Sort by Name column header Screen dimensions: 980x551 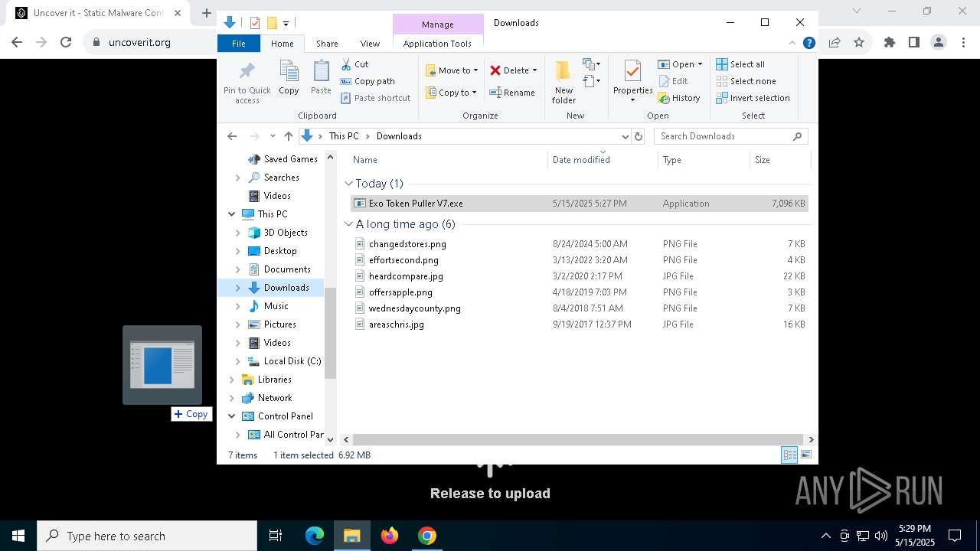(449, 160)
